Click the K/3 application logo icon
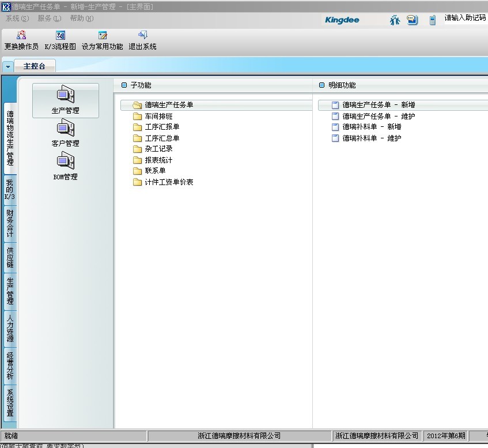Image resolution: width=488 pixels, height=448 pixels. [x=6, y=6]
